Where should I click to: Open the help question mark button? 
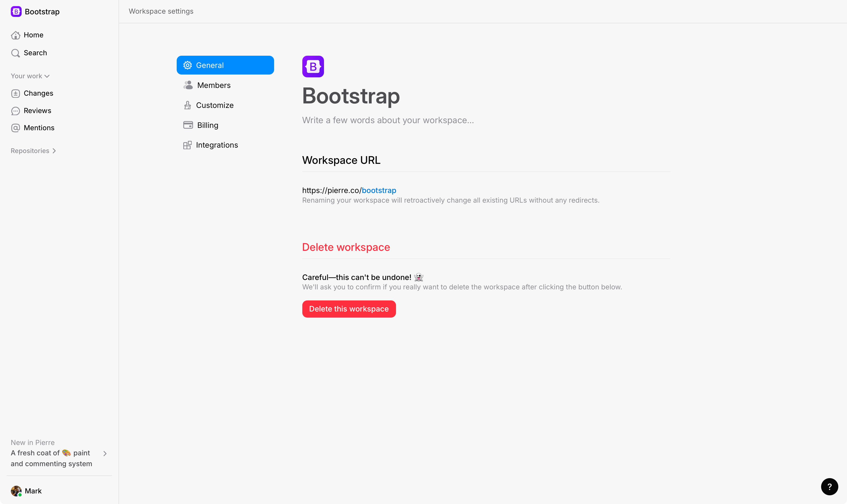(x=829, y=487)
